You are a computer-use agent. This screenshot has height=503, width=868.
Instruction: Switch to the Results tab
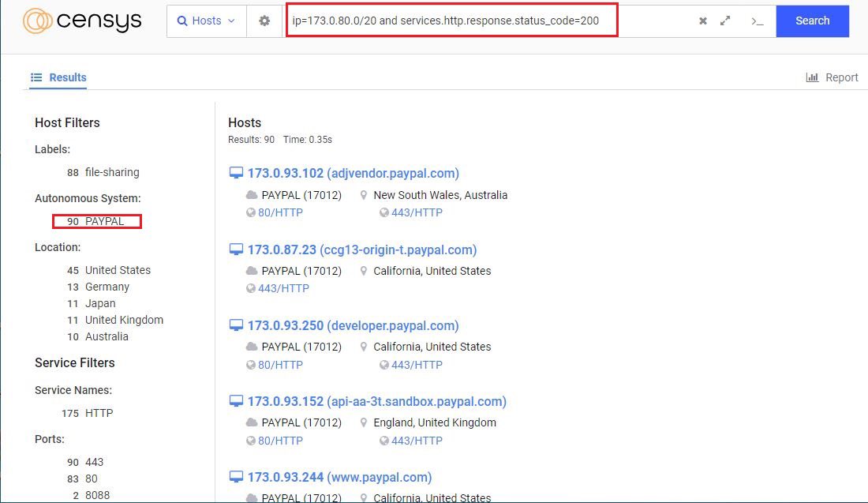(58, 77)
